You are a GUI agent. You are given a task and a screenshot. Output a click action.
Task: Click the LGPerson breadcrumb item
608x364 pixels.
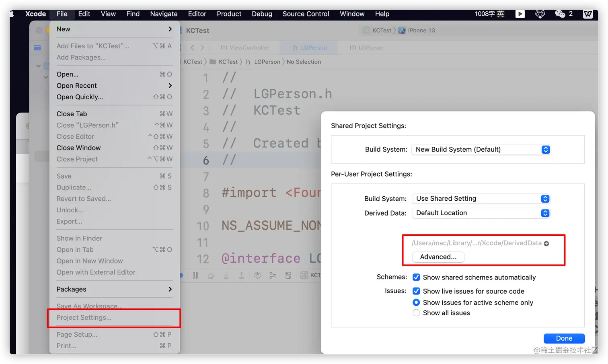click(x=267, y=62)
